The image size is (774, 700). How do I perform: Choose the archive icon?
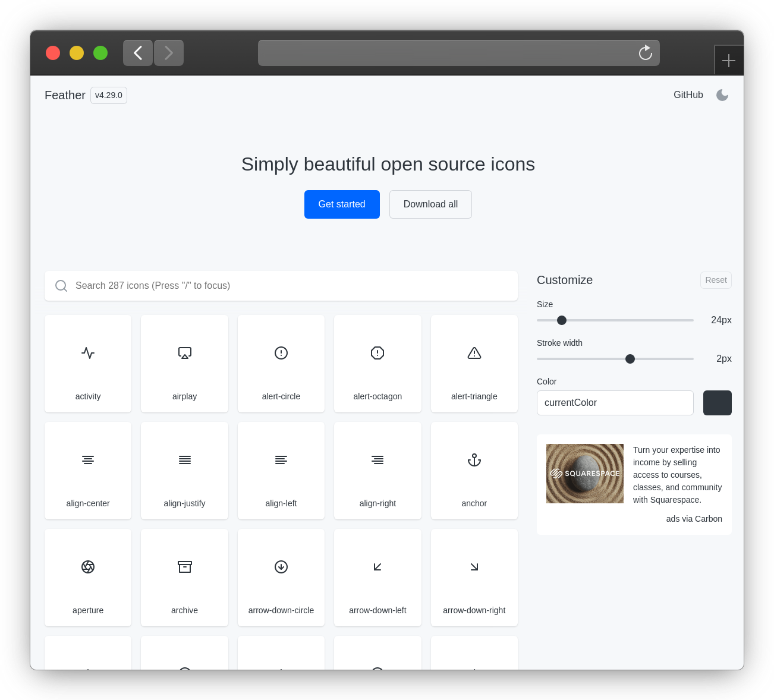click(x=185, y=567)
